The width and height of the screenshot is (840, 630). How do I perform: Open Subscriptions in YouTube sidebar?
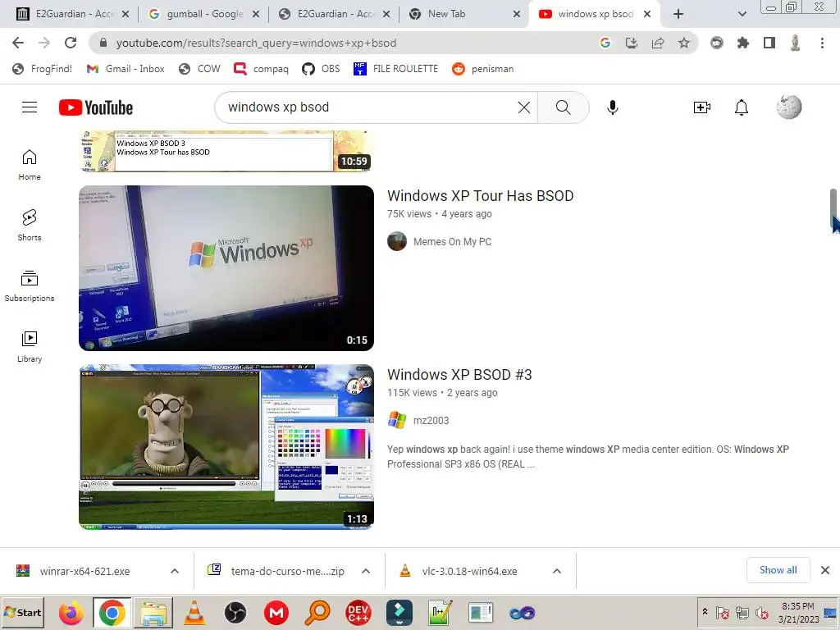(30, 286)
